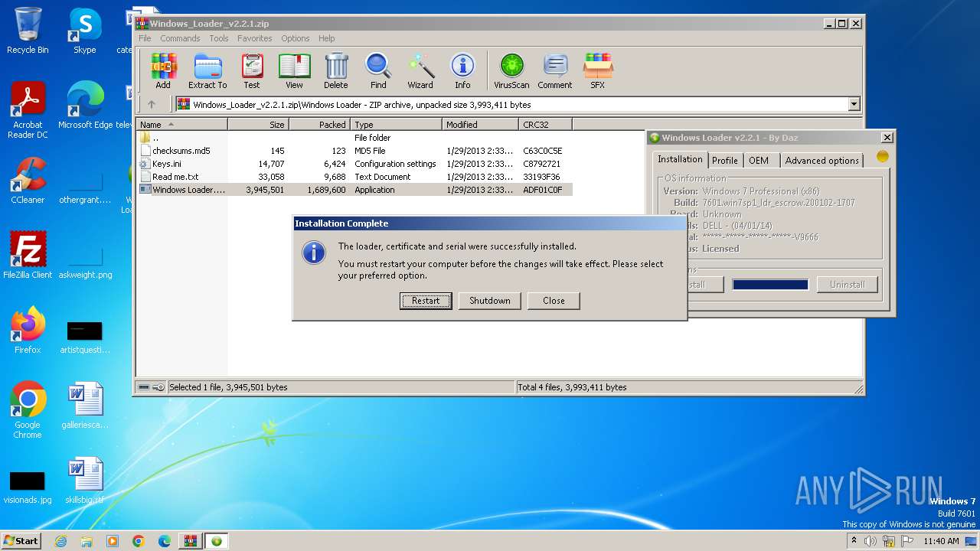Viewport: 980px width, 551px height.
Task: Switch to the Installation tab in Windows Loader
Action: 680,159
